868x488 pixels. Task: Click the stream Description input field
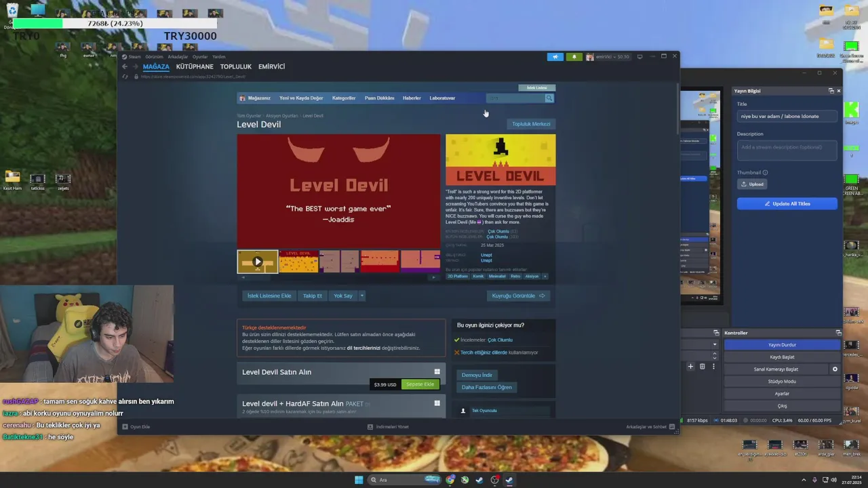[787, 150]
